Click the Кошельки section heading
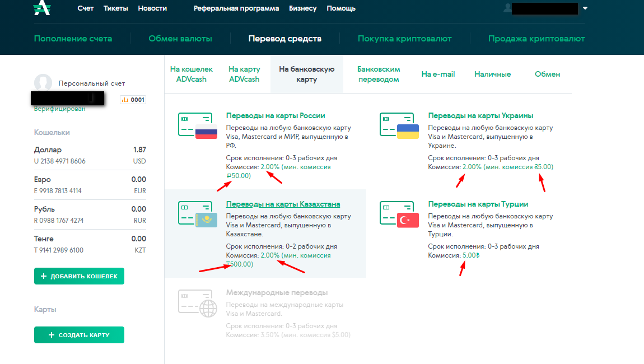 52,132
